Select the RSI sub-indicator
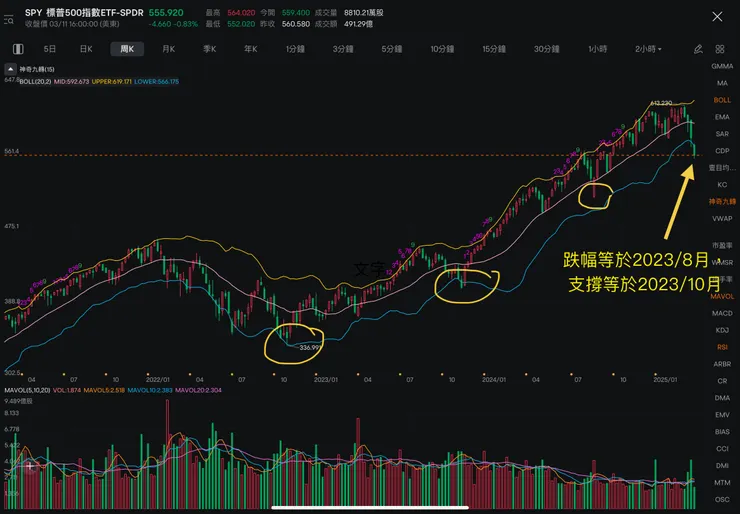740x514 pixels. coord(722,347)
